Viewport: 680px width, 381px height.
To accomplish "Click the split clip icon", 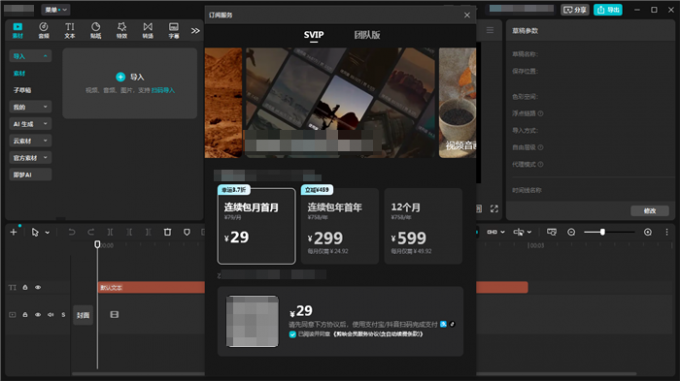I will 110,232.
